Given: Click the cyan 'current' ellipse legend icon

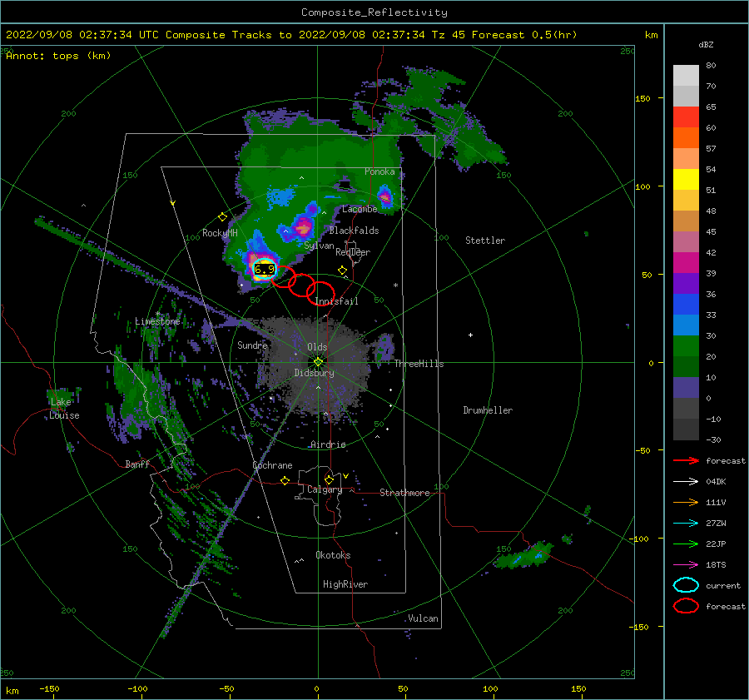Looking at the screenshot, I should click(686, 585).
